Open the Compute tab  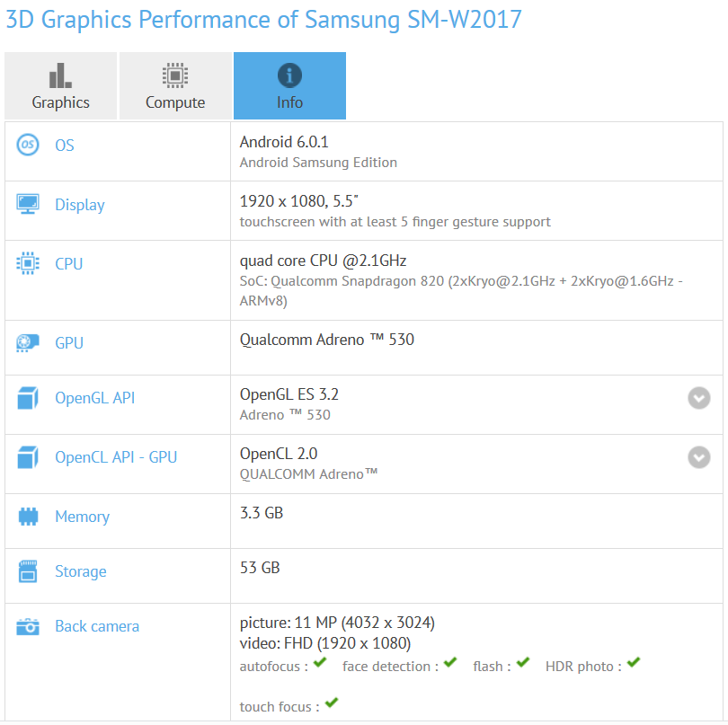175,86
